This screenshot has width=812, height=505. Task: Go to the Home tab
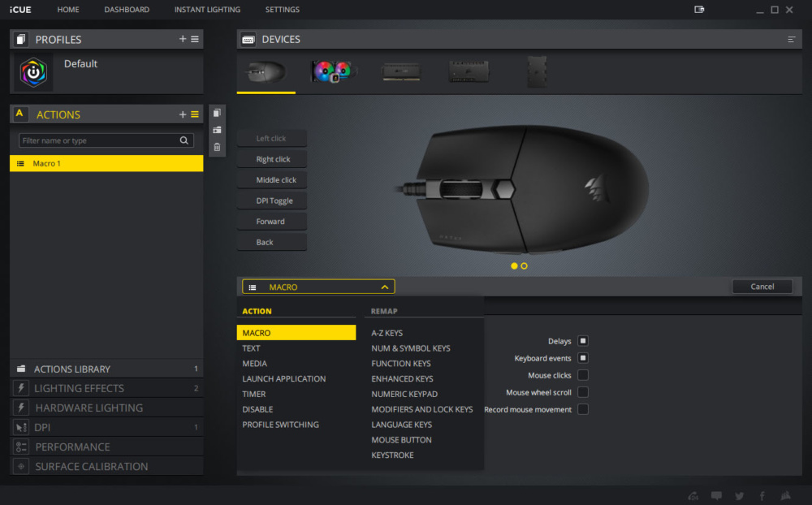point(68,9)
